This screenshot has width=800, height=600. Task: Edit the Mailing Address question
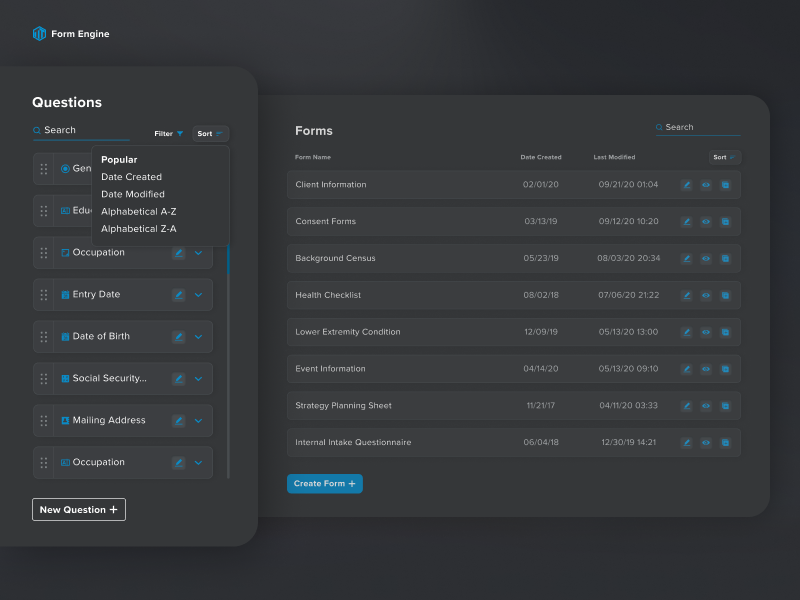click(x=178, y=420)
